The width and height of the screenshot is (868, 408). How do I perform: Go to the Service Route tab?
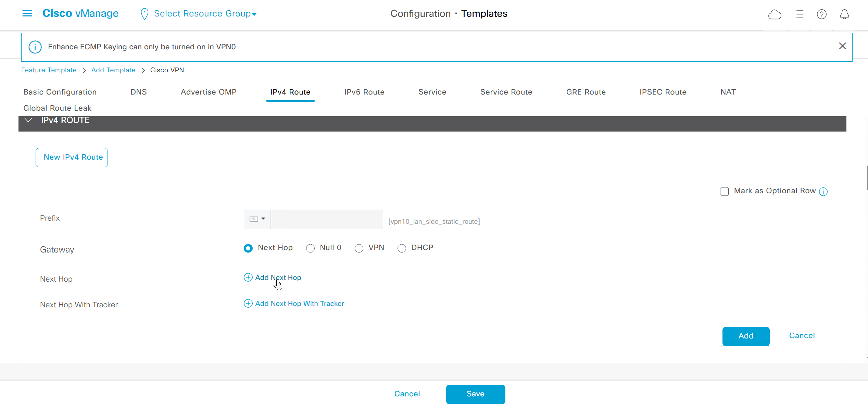506,92
